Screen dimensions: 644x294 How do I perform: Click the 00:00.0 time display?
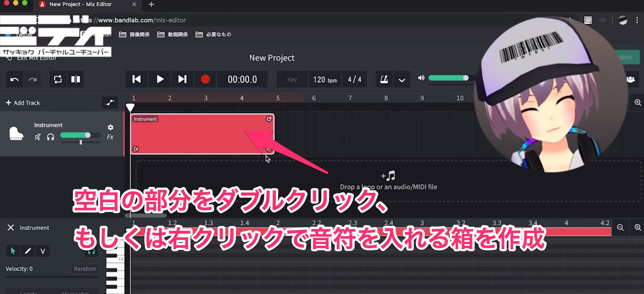pos(242,79)
